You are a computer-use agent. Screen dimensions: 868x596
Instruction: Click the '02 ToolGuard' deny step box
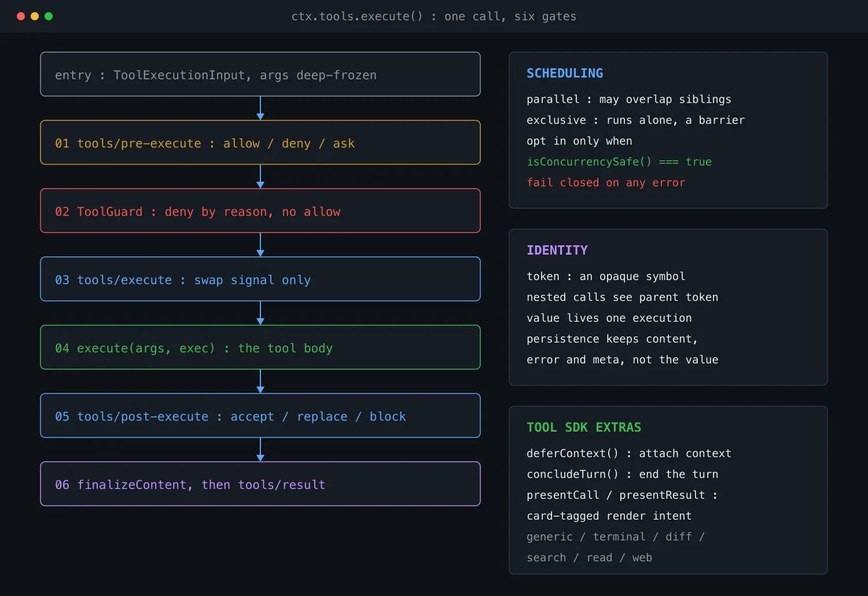[x=260, y=211]
